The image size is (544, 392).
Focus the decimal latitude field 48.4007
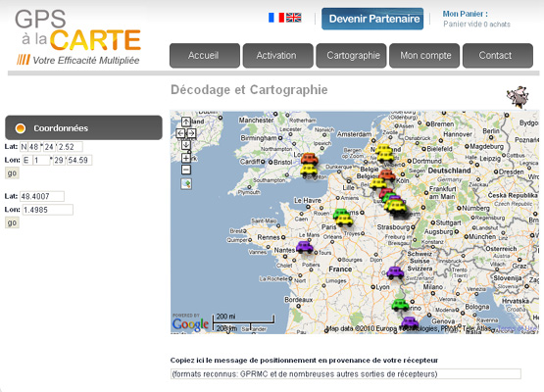point(42,196)
